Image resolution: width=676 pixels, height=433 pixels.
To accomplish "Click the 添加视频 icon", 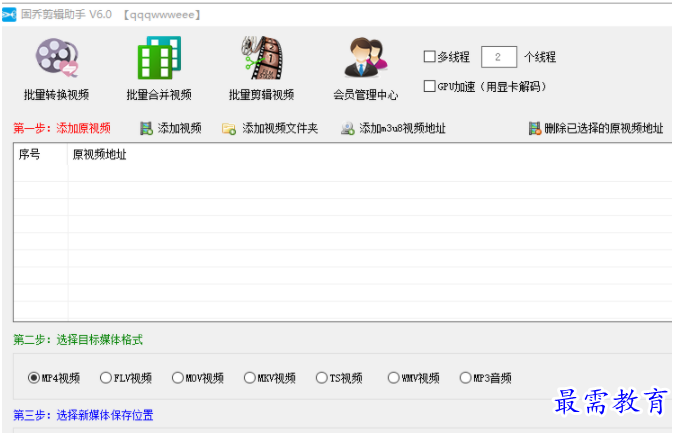I will click(x=147, y=129).
